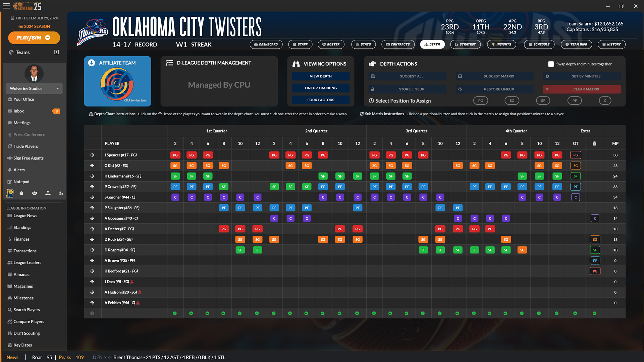Open the Strategy tab
Viewport: 644px width, 362px height.
point(465,44)
